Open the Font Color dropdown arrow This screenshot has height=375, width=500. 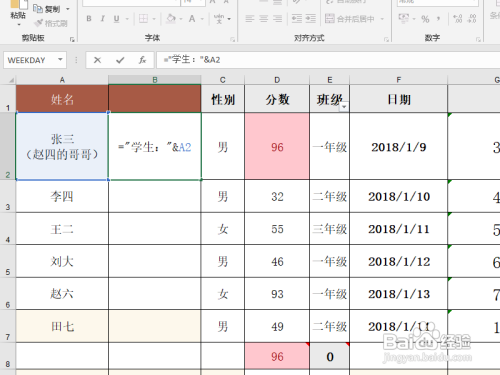point(202,19)
